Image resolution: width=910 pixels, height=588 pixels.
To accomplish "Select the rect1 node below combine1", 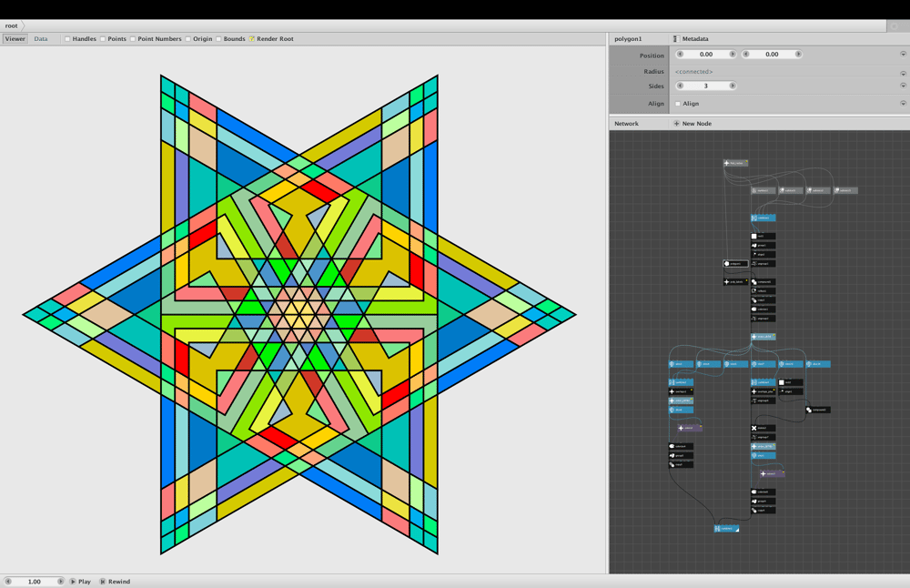I will 763,237.
